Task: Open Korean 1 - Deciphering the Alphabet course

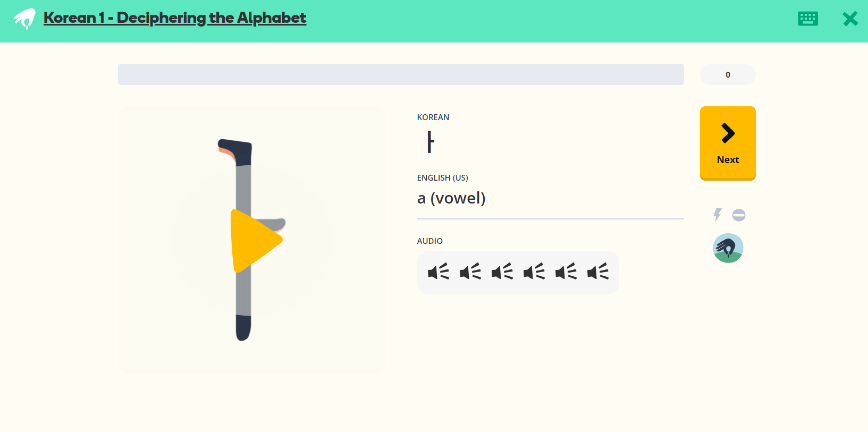Action: 175,18
